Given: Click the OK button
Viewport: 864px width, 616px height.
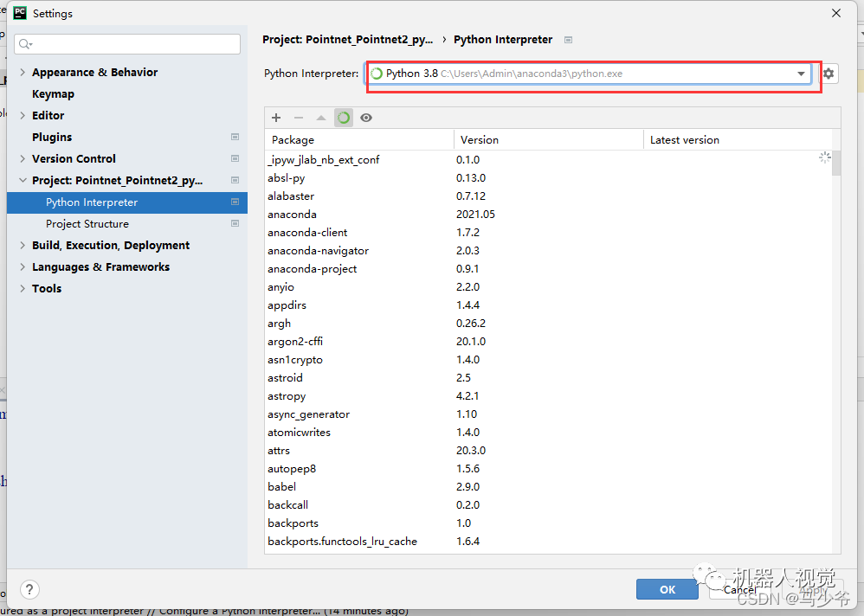Looking at the screenshot, I should pyautogui.click(x=667, y=589).
